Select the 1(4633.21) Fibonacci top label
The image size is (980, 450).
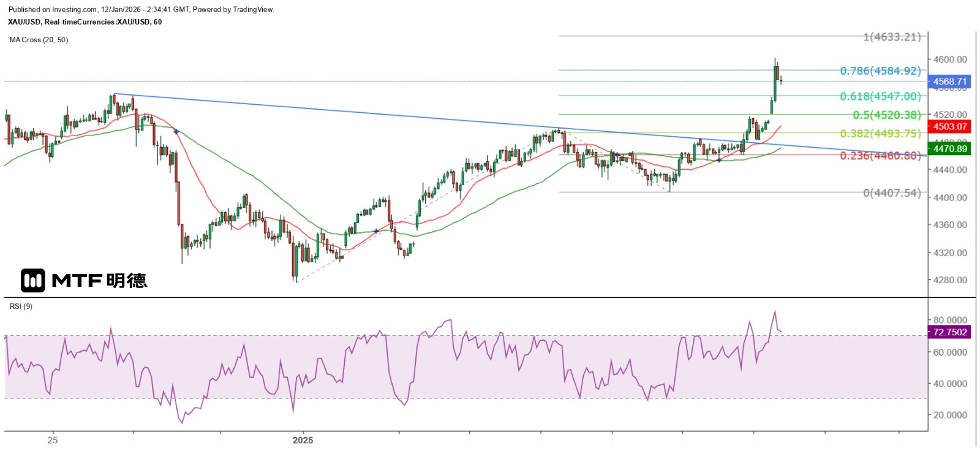pos(892,37)
